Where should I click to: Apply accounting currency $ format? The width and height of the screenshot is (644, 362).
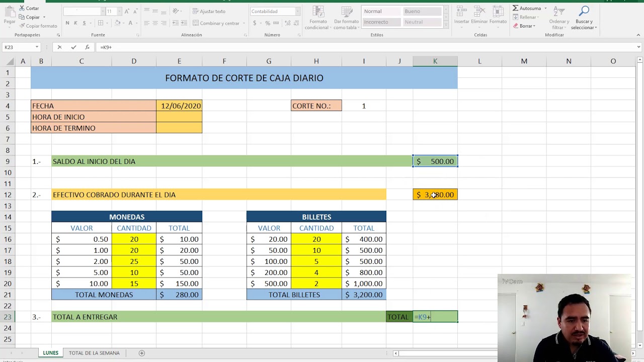255,23
